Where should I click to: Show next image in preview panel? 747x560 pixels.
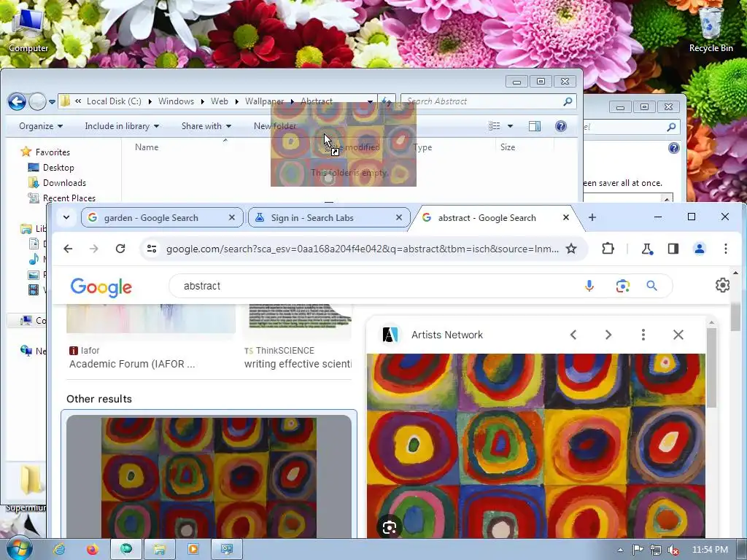click(x=608, y=335)
